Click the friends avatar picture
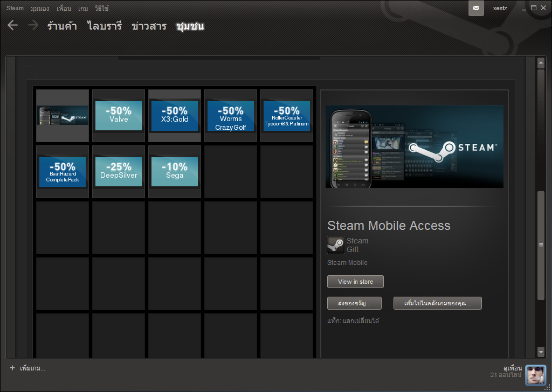 coord(535,375)
